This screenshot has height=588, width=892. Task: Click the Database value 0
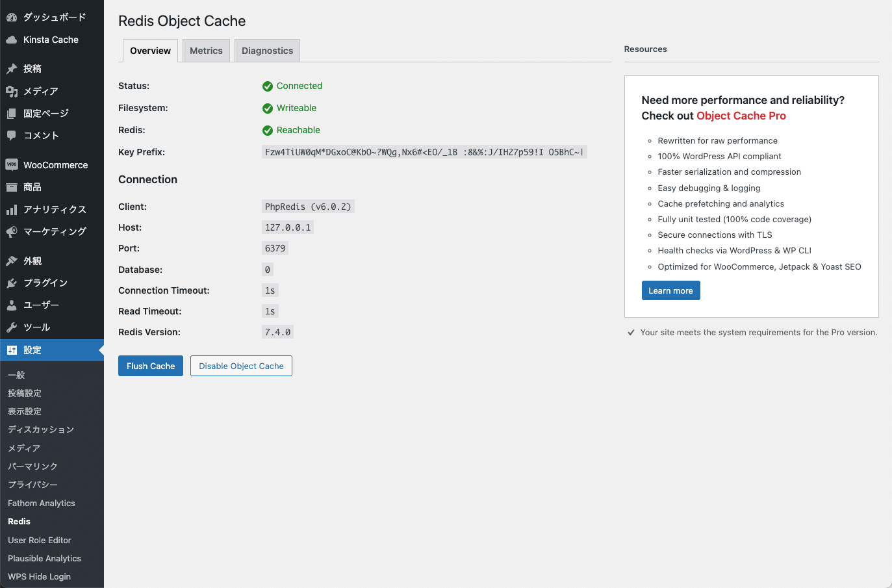click(268, 270)
